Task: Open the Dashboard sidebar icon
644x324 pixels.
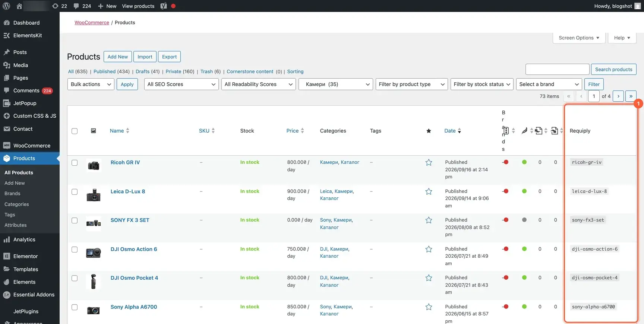Action: click(x=7, y=23)
